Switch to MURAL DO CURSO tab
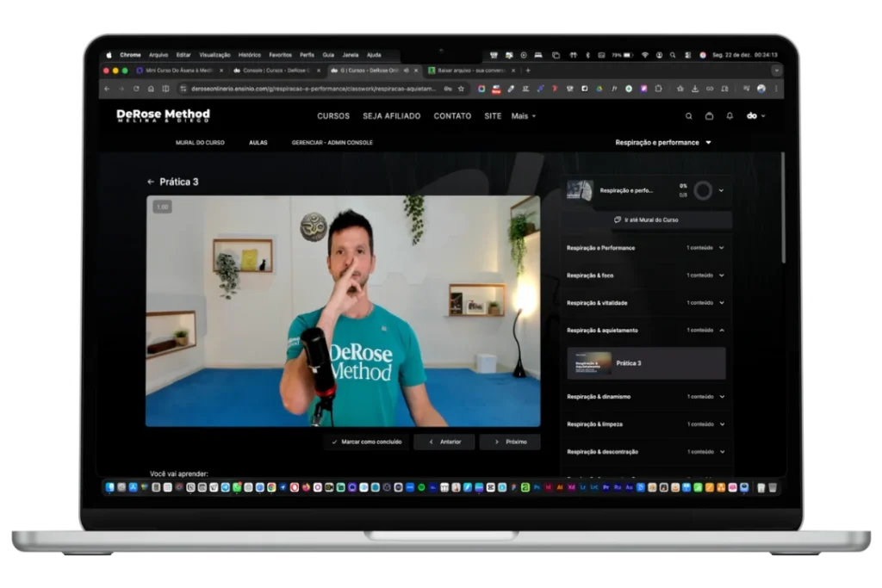Viewport: 882px width, 588px height. point(200,143)
